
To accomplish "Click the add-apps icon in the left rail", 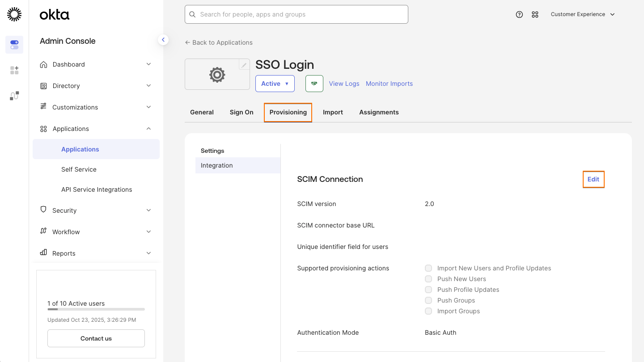I will pos(14,70).
